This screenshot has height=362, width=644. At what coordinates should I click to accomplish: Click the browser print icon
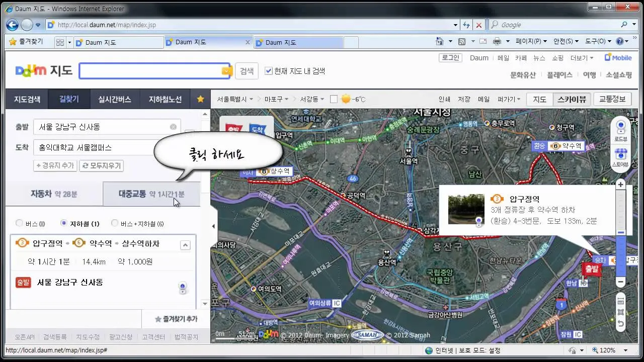(x=497, y=42)
